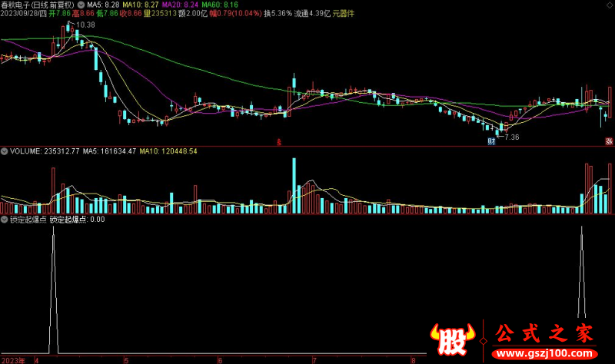Click the small red marker below the main chart
The image size is (615, 364).
278,141
